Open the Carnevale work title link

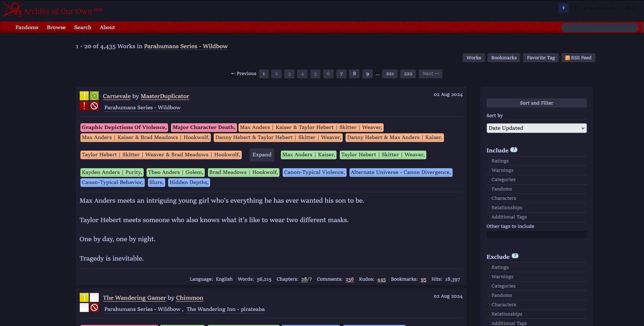click(117, 96)
